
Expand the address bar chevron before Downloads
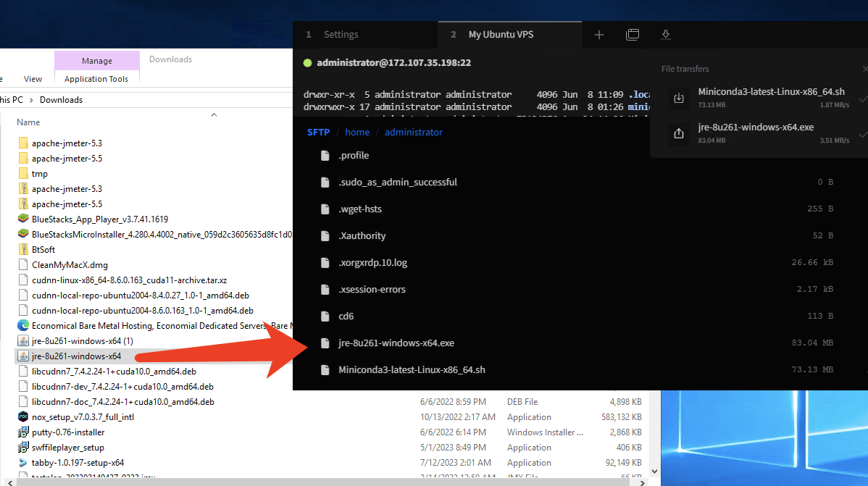point(32,100)
